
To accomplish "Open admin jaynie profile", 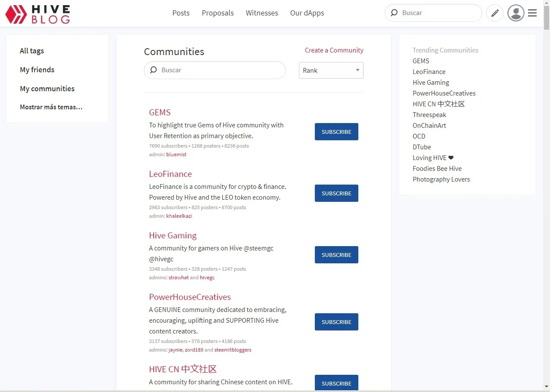I will [x=175, y=350].
